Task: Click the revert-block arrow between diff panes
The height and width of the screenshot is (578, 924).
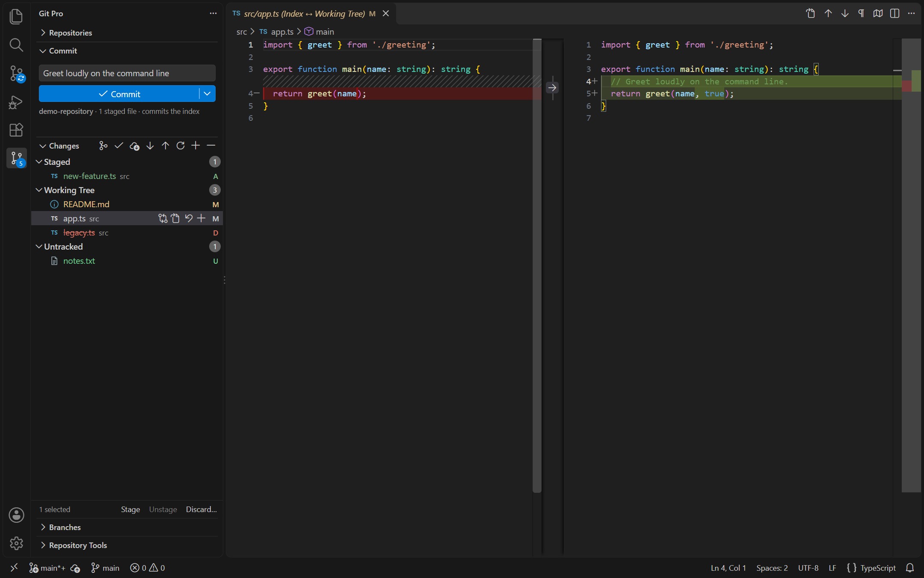Action: coord(552,88)
